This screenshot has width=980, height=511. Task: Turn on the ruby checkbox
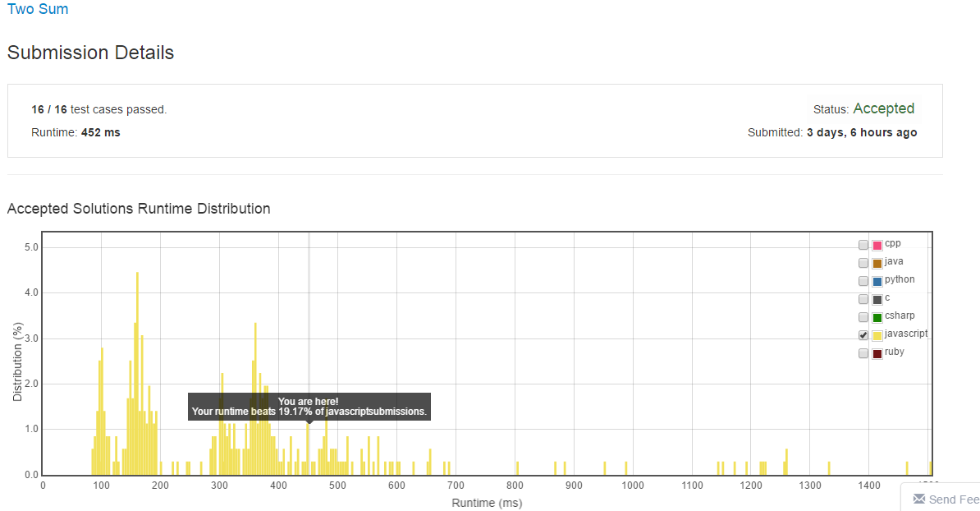[x=863, y=353]
